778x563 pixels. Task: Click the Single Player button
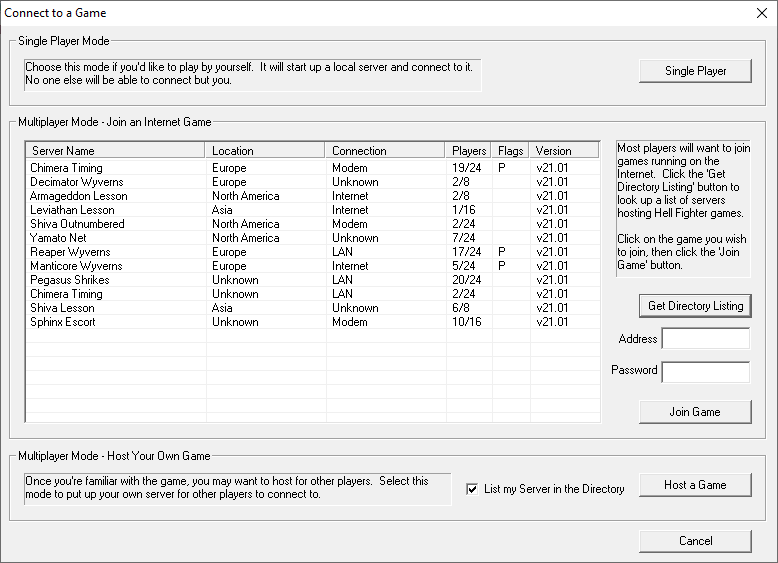click(695, 71)
